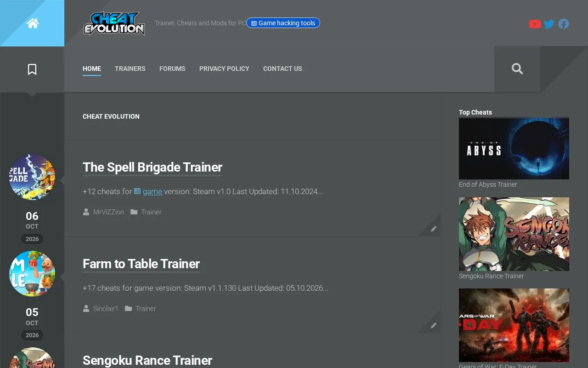Open the Farm to Table Trainer post title

click(x=141, y=264)
